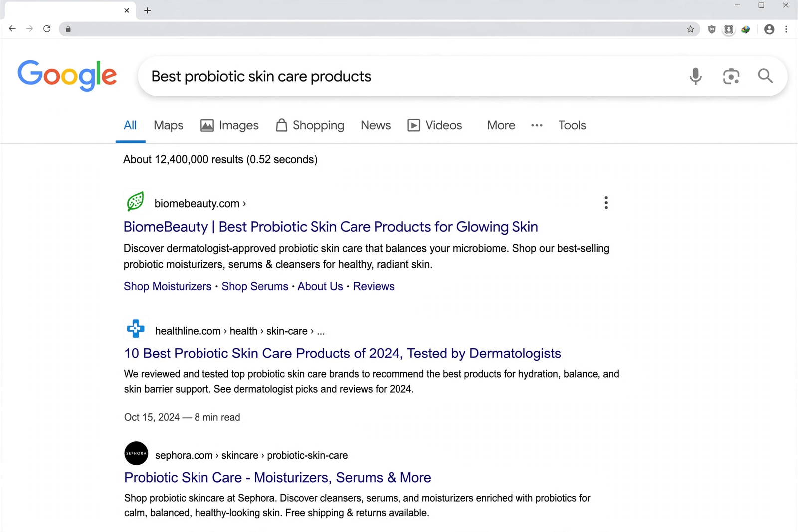The height and width of the screenshot is (532, 798).
Task: Click the Healthline 'We reviewed and tested' description
Action: [x=372, y=381]
